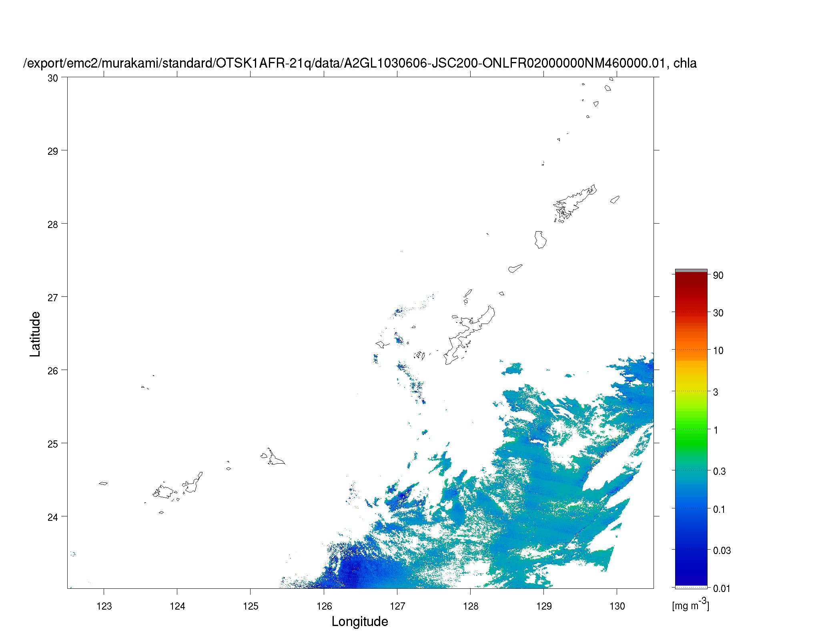Click the large Okinawa main island outline
The height and width of the screenshot is (640, 840).
click(469, 335)
